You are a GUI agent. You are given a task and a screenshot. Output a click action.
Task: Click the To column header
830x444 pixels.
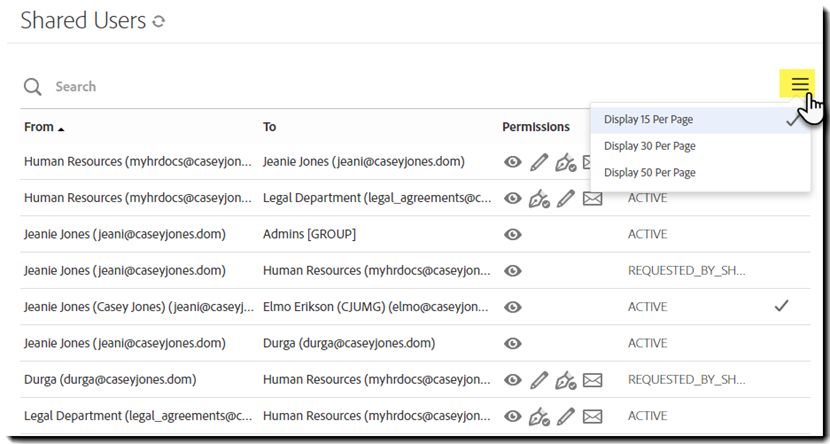click(270, 127)
